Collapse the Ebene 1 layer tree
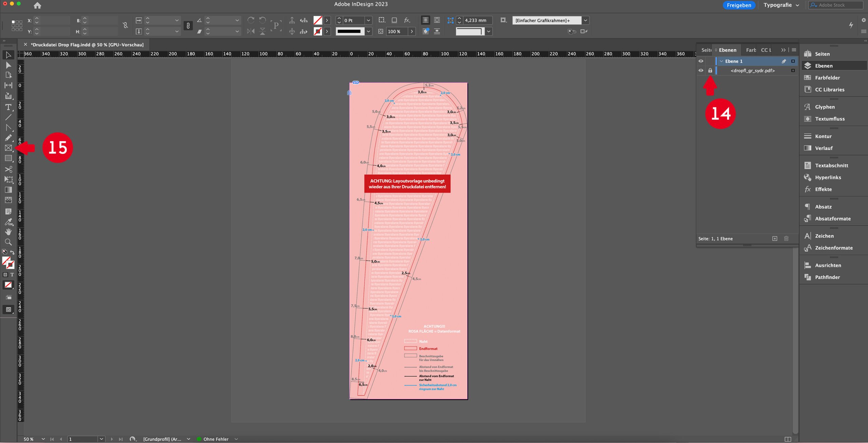 coord(721,61)
